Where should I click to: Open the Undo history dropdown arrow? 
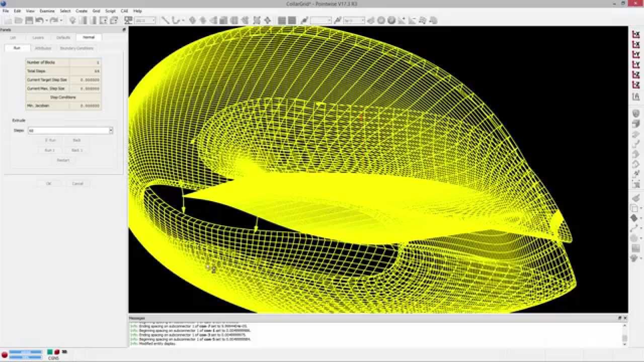coord(46,20)
